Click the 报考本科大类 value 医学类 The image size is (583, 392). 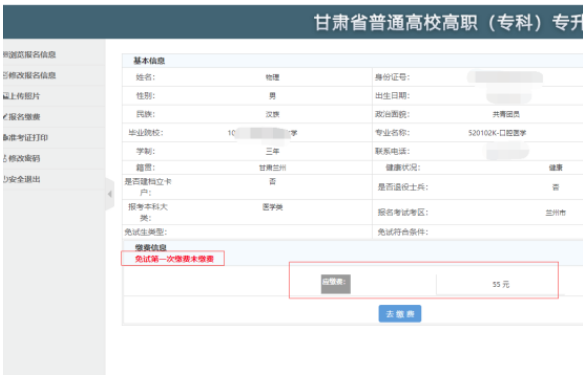click(273, 207)
